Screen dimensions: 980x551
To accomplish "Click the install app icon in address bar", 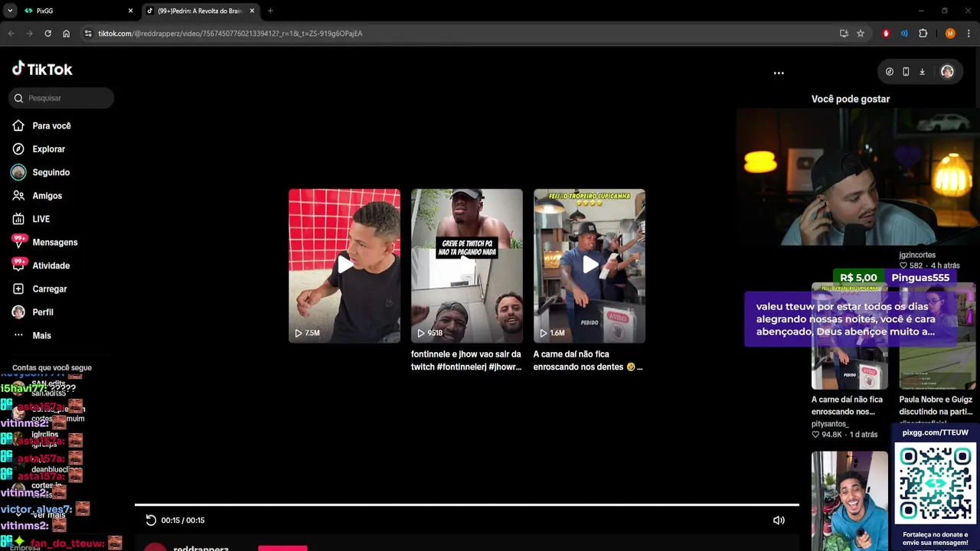I will click(844, 34).
